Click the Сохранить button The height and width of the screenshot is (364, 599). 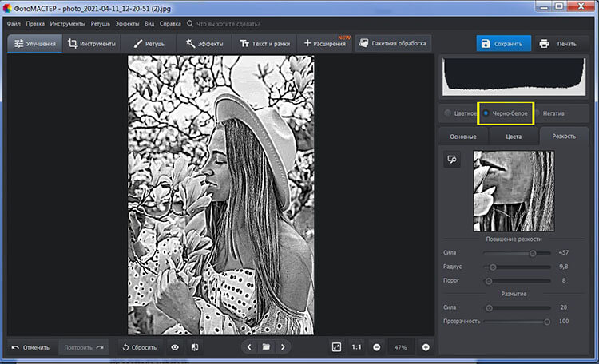(x=501, y=44)
